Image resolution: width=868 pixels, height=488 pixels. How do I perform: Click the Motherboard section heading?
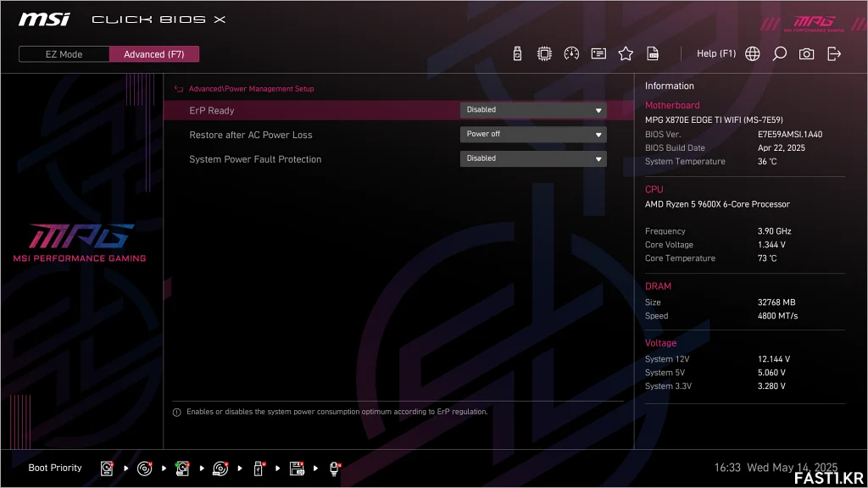(672, 105)
